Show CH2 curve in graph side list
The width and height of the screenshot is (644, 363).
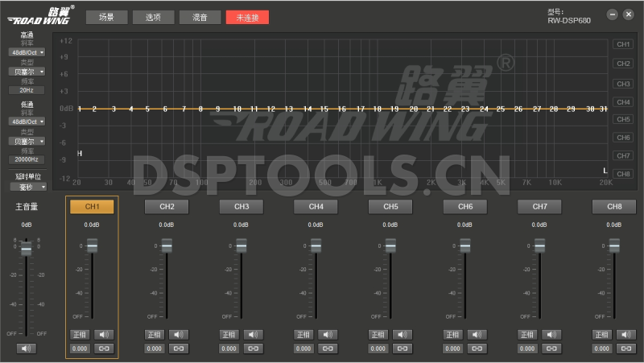click(x=623, y=64)
